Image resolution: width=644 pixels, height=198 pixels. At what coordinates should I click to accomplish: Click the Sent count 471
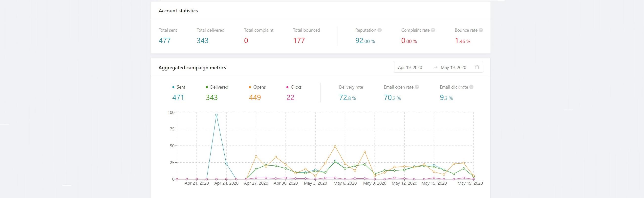click(x=178, y=97)
